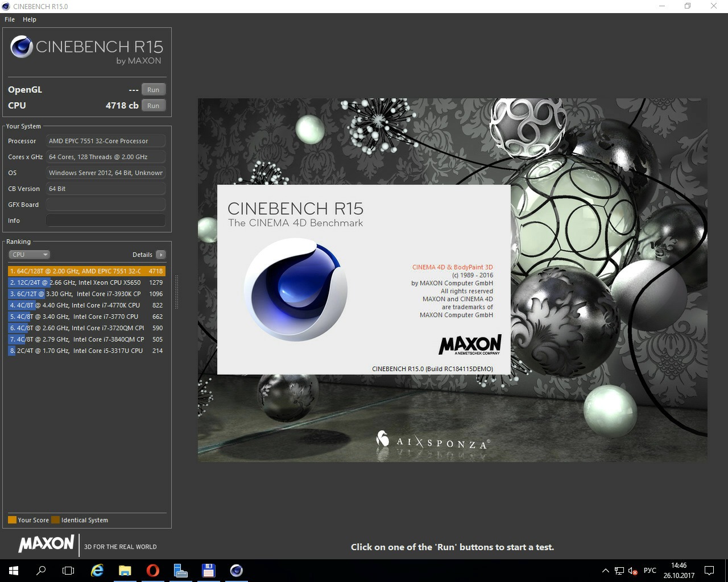Switch to Cinebench in the taskbar
Screen dimensions: 728x582
point(237,571)
